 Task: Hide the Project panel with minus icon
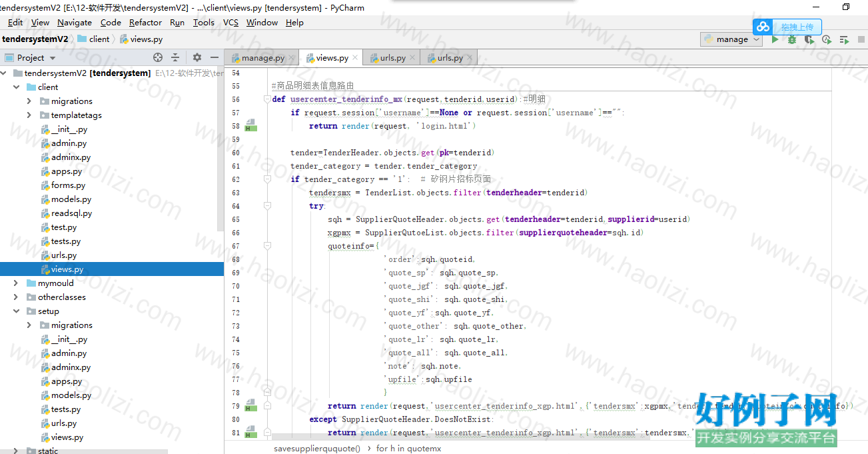pyautogui.click(x=215, y=57)
